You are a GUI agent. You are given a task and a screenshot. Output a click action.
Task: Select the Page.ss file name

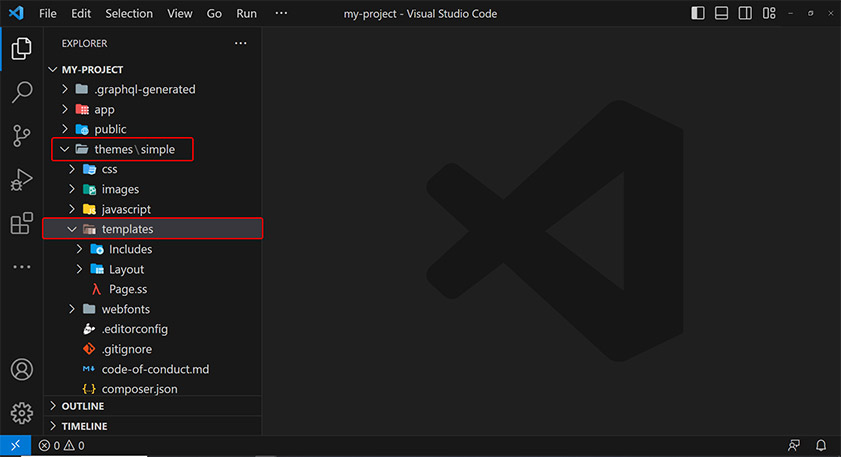128,289
